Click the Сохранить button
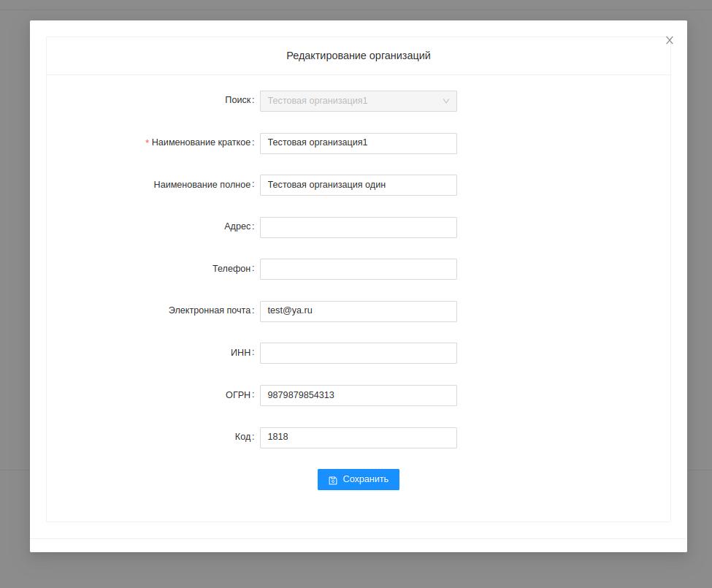Screen dimensions: 712x588 point(358,479)
